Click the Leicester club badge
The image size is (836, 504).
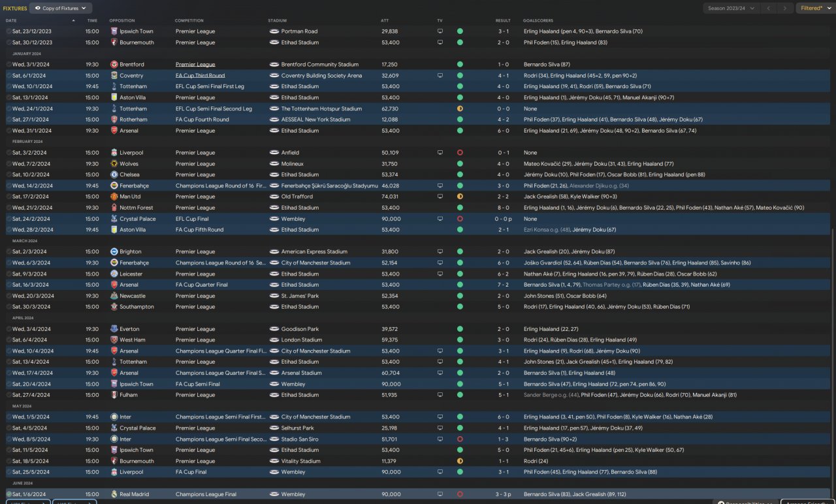(114, 274)
